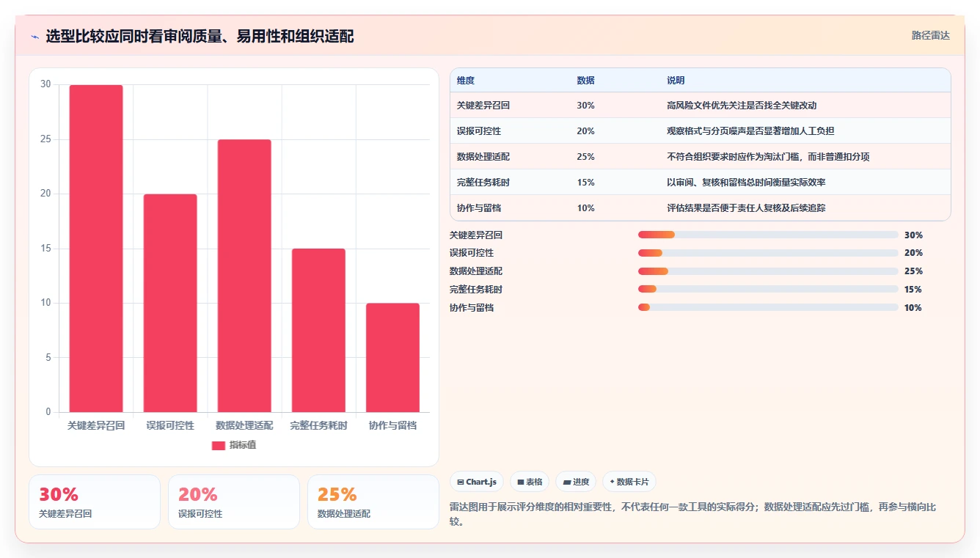
Task: Click the 10% value in the table
Action: (x=585, y=208)
